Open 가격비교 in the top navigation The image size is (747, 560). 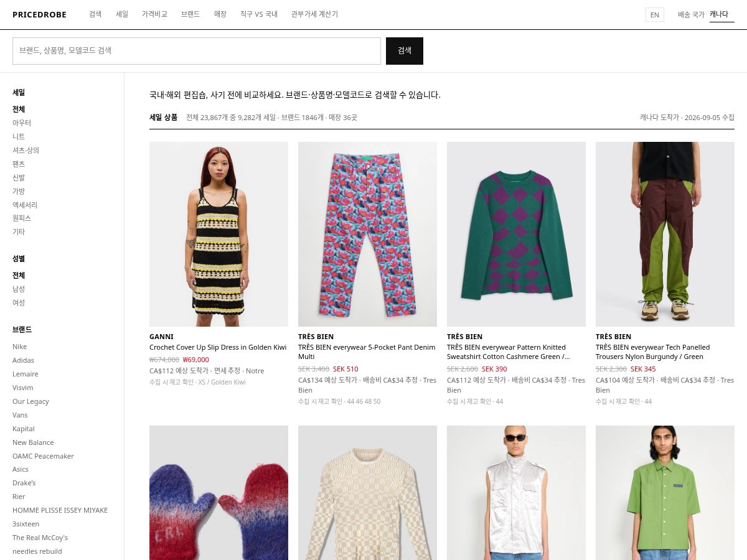tap(154, 14)
